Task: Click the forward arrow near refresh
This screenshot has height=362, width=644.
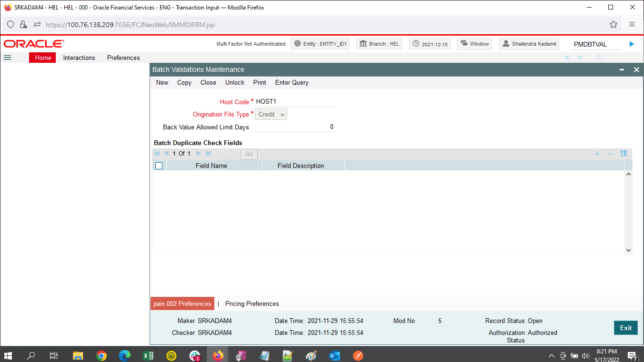Action: click(x=581, y=58)
